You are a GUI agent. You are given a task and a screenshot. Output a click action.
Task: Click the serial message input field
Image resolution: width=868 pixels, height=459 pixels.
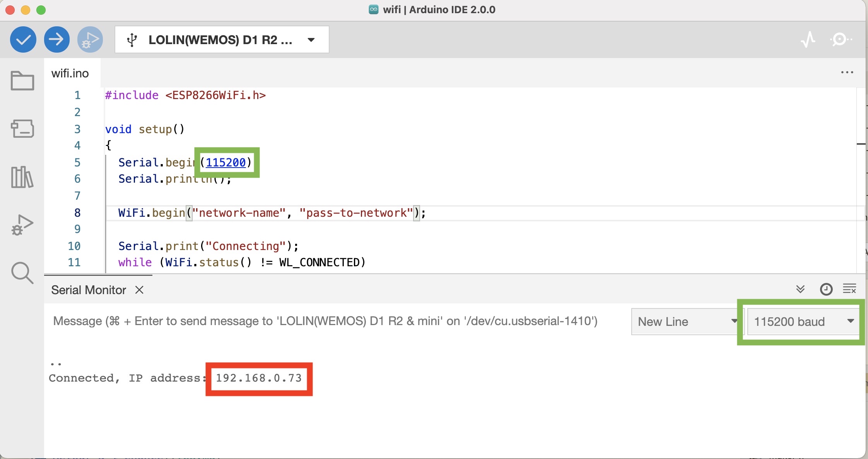coord(337,321)
